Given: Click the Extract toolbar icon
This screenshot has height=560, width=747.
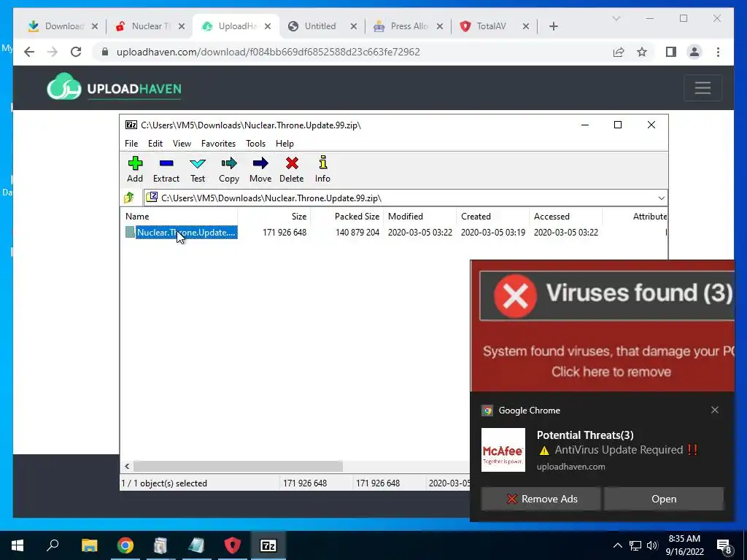Looking at the screenshot, I should coord(166,169).
